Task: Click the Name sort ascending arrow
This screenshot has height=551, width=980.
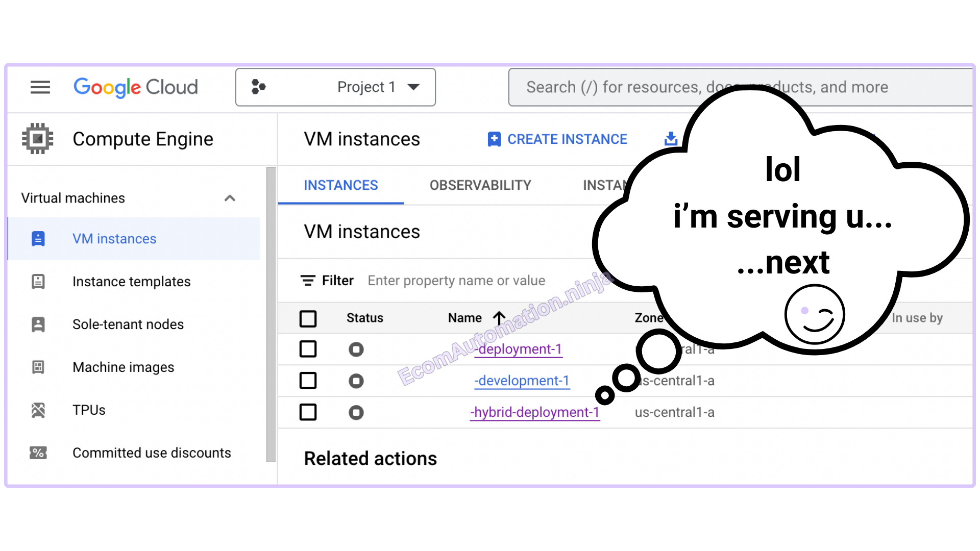Action: click(500, 318)
